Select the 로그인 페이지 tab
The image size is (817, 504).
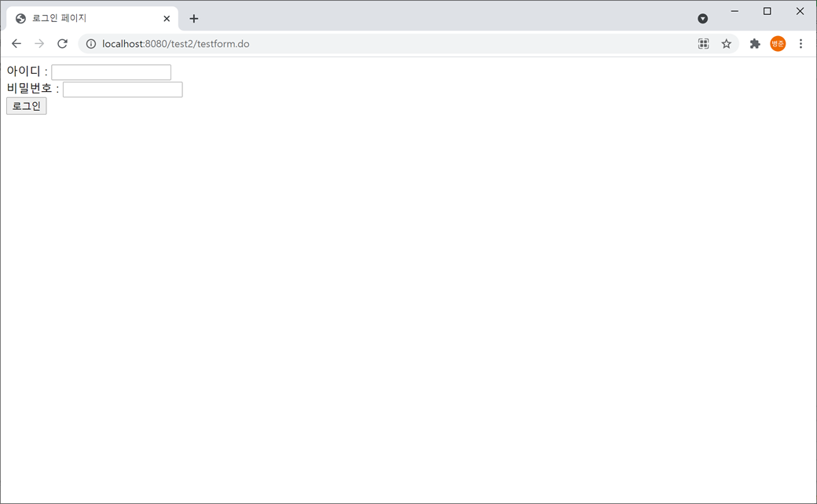pos(92,19)
